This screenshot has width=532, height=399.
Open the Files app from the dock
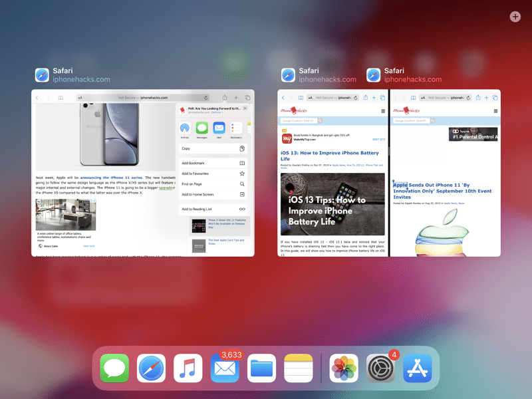[261, 368]
